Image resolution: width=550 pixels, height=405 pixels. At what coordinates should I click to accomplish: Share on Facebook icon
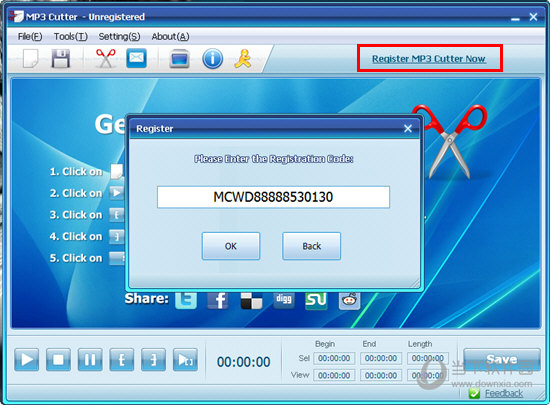(x=218, y=301)
